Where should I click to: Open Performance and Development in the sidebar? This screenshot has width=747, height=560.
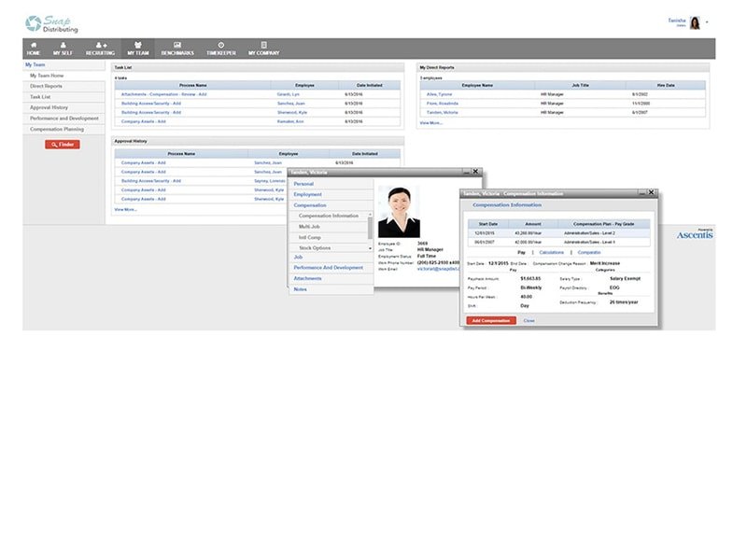pyautogui.click(x=64, y=119)
